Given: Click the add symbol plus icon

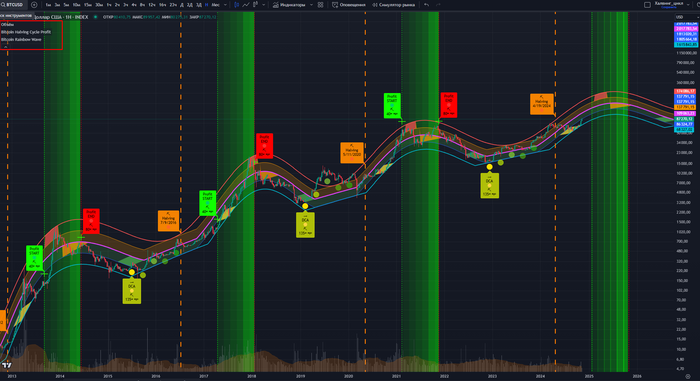Looking at the screenshot, I should [x=34, y=4].
